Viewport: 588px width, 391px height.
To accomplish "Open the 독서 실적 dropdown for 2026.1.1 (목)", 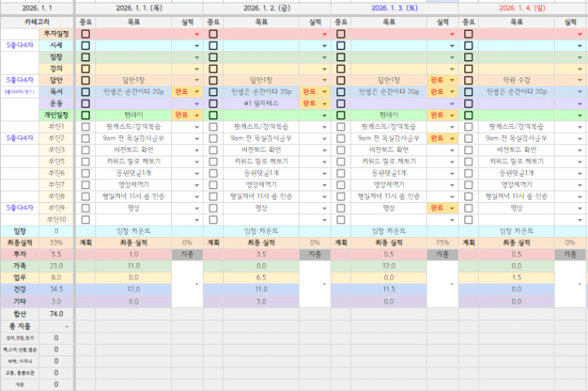I will pos(197,92).
